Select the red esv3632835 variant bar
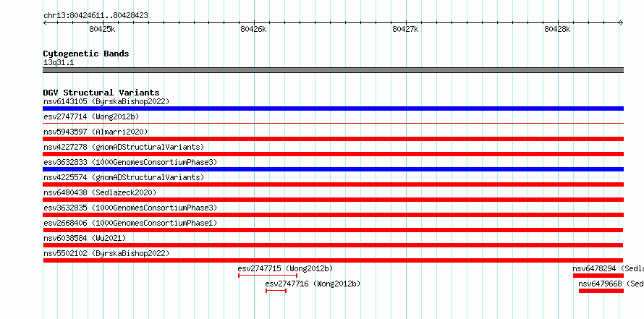Viewport: 644px width, 319px height. pos(333,215)
